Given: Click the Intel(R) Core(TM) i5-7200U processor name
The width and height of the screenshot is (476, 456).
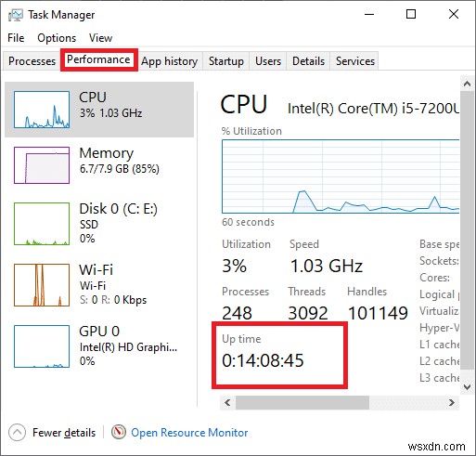Looking at the screenshot, I should pyautogui.click(x=373, y=109).
